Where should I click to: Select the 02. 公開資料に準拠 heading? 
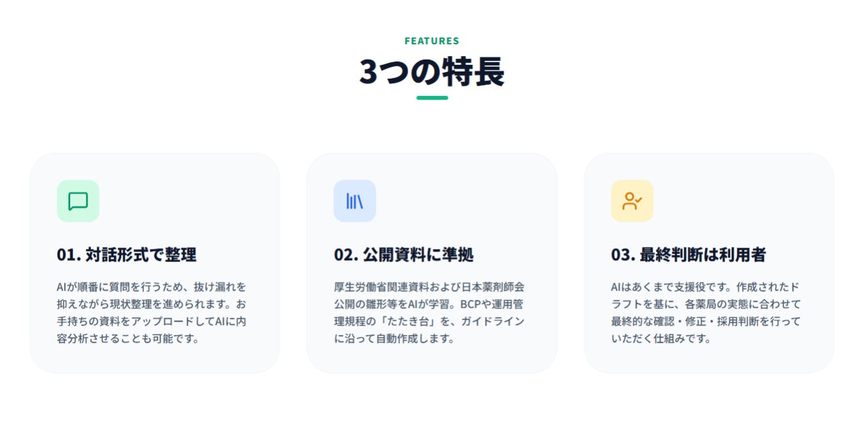point(404,255)
